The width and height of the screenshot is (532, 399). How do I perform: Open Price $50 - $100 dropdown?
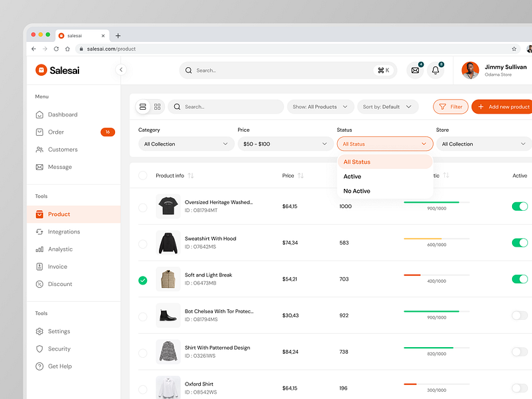coord(286,144)
